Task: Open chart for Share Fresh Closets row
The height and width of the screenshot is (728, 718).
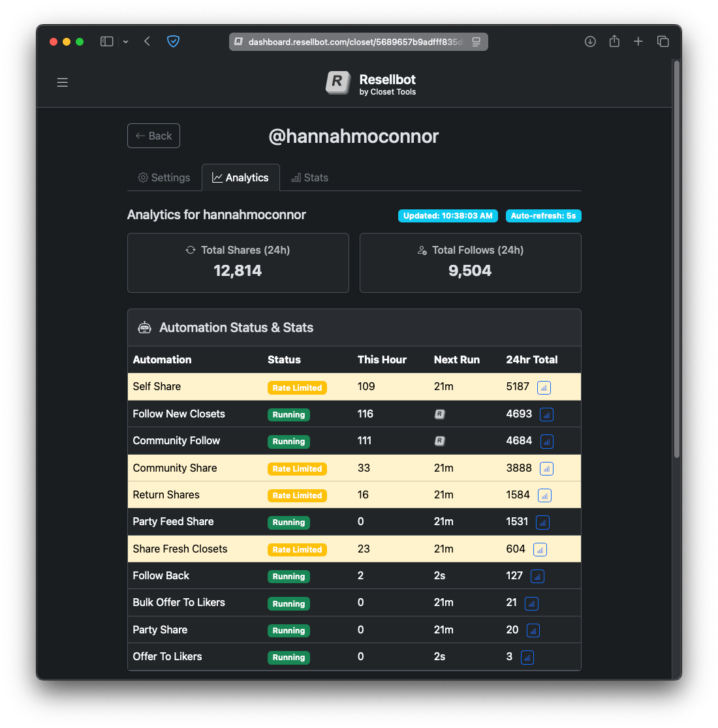Action: (540, 549)
